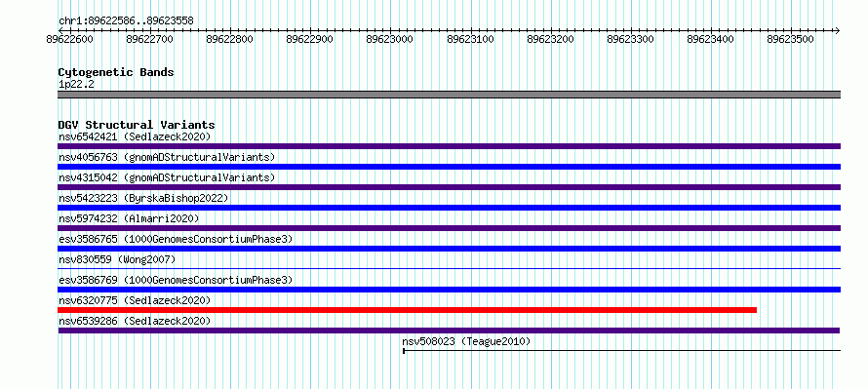Select the nsv5423223 blue variant bar
The height and width of the screenshot is (389, 868).
click(449, 208)
